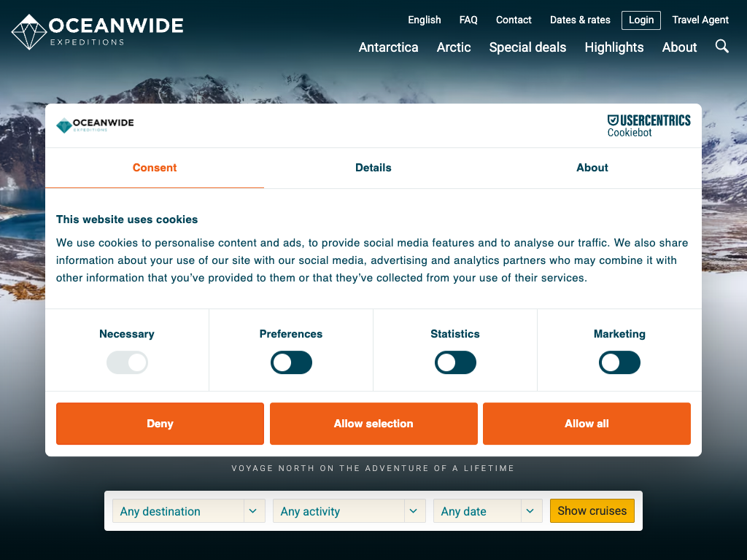Click the Oceanwide logo in cookie dialog
Image resolution: width=747 pixels, height=560 pixels.
pos(95,125)
